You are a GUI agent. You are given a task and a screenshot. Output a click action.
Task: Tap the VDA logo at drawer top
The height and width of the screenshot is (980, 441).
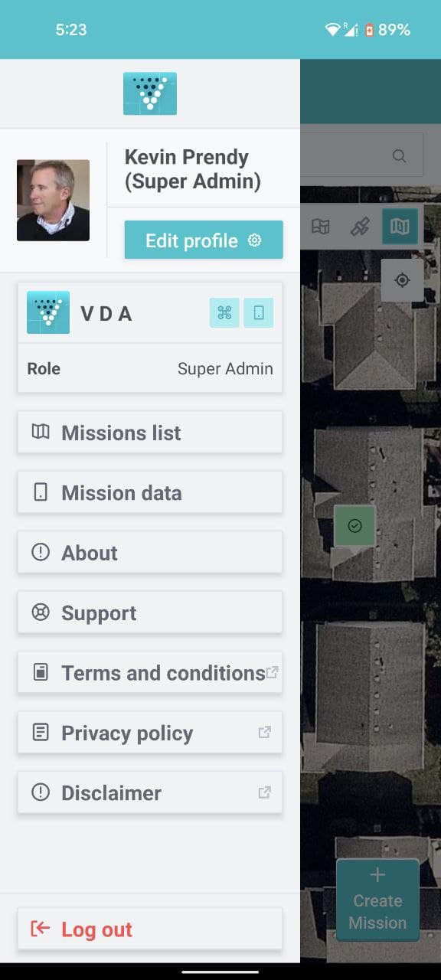pos(150,93)
